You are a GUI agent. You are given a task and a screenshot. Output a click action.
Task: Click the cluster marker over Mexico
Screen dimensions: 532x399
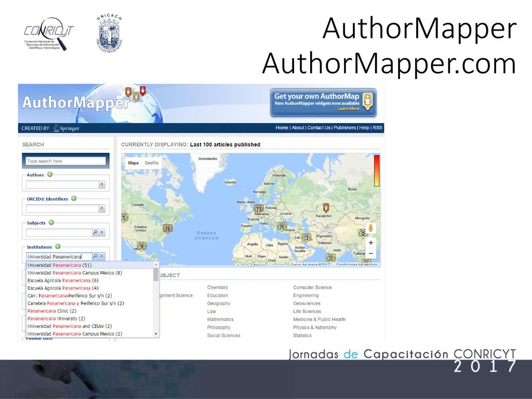tap(141, 246)
